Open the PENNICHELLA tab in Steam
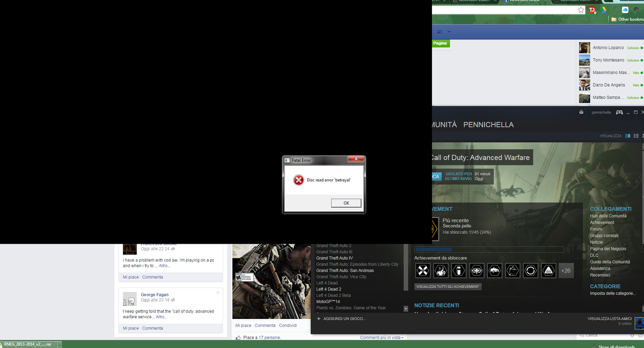This screenshot has width=644, height=348. click(488, 125)
